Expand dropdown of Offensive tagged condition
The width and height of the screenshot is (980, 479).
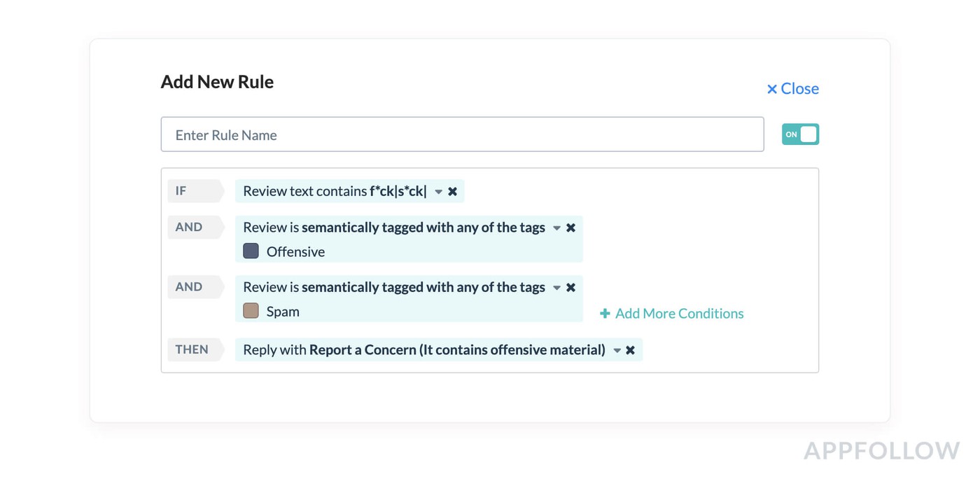click(556, 228)
